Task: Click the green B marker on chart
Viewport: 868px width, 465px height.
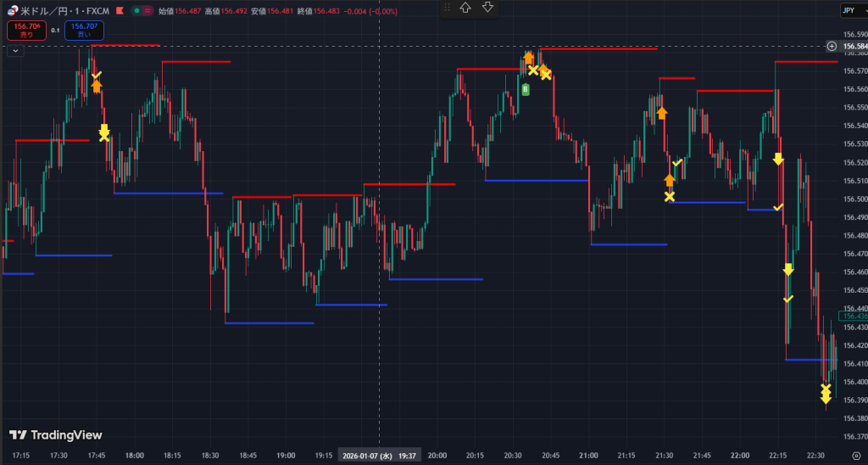Action: [526, 89]
